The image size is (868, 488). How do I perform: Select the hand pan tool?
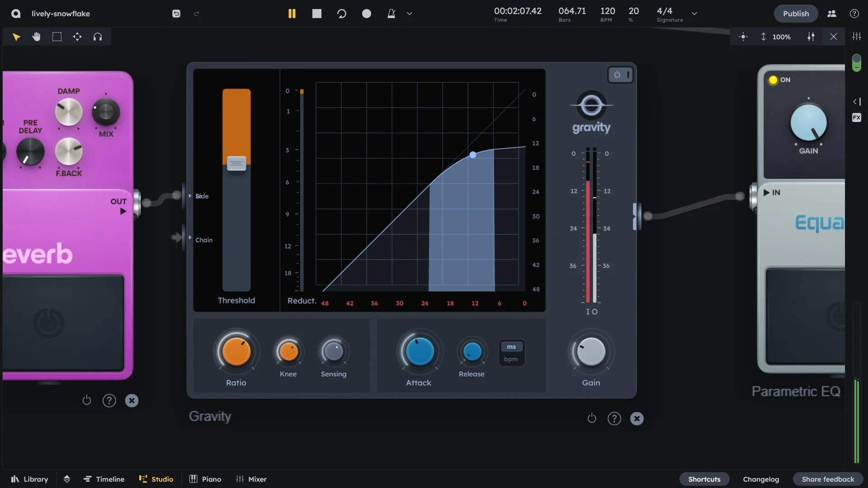tap(37, 37)
